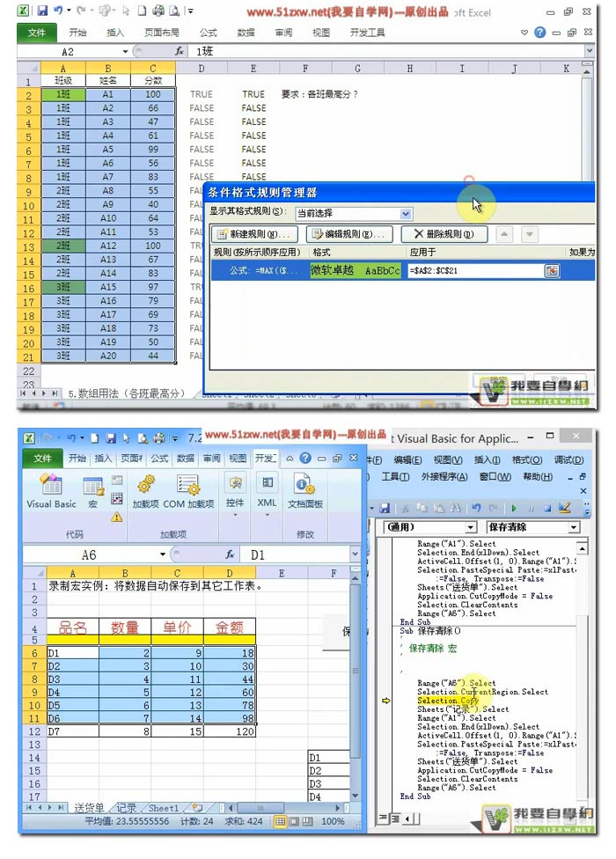
Task: Open 调试(D) menu in VBA editor
Action: (568, 459)
